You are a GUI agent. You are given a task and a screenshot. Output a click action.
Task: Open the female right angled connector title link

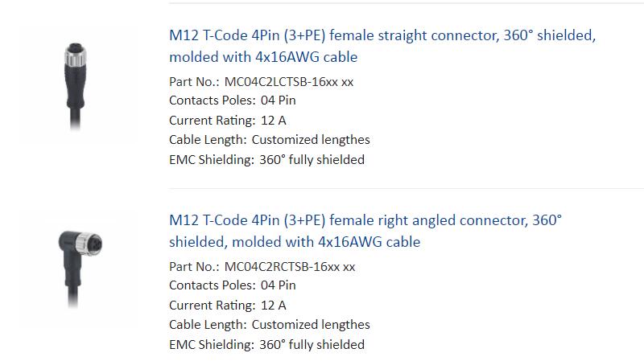(365, 231)
